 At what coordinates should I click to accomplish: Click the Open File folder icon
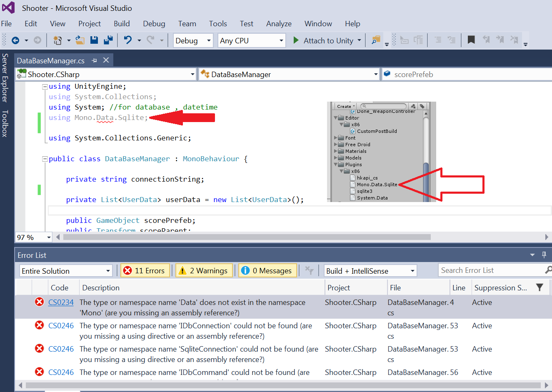pyautogui.click(x=80, y=40)
